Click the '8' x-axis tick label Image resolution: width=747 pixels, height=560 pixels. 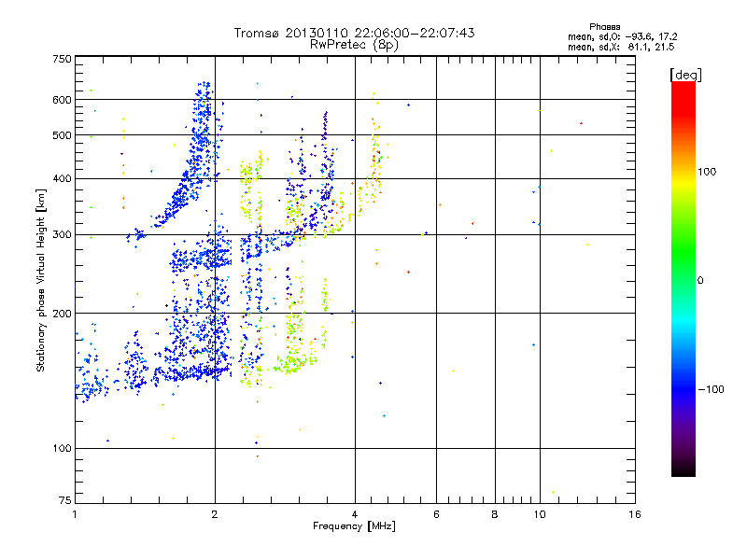click(x=495, y=514)
